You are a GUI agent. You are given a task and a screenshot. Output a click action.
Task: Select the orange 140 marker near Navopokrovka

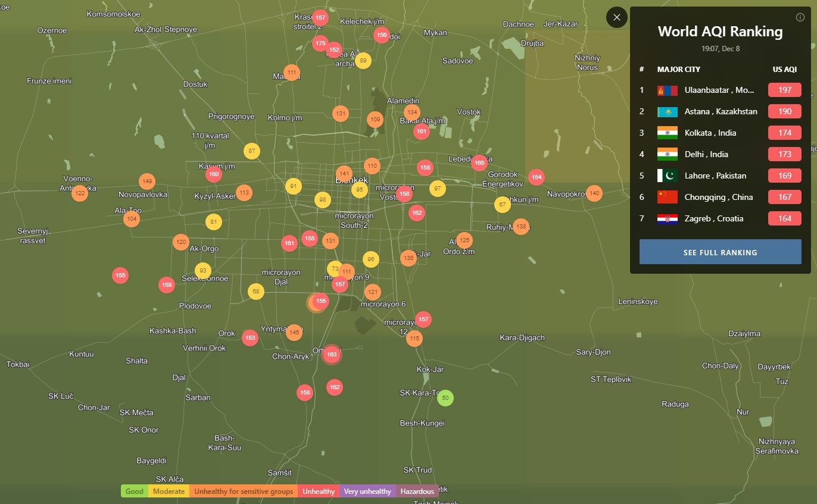(594, 193)
